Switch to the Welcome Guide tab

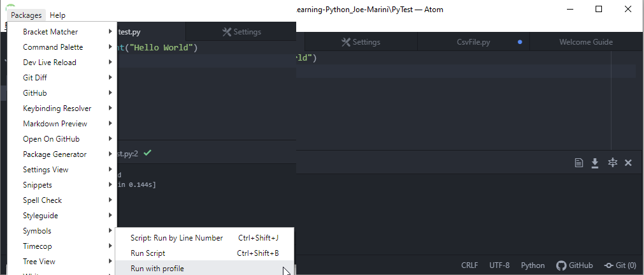pyautogui.click(x=586, y=42)
